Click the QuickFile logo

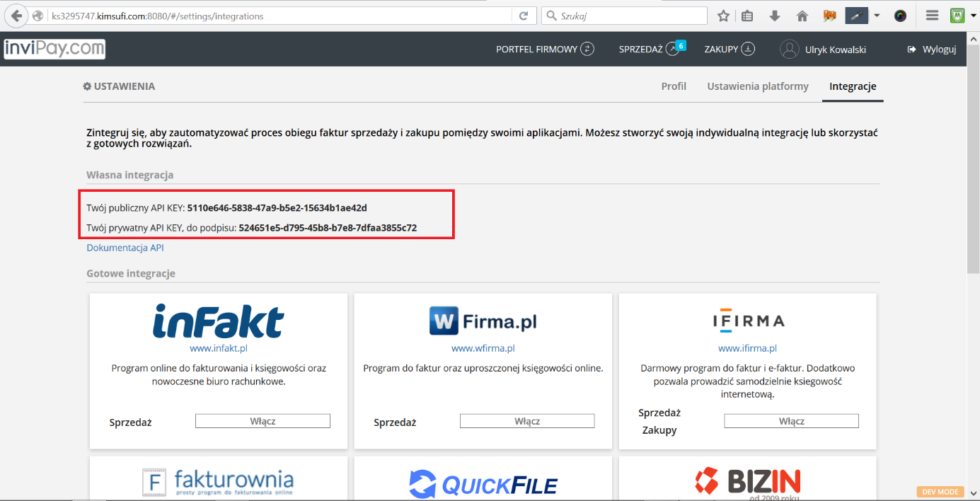point(483,484)
